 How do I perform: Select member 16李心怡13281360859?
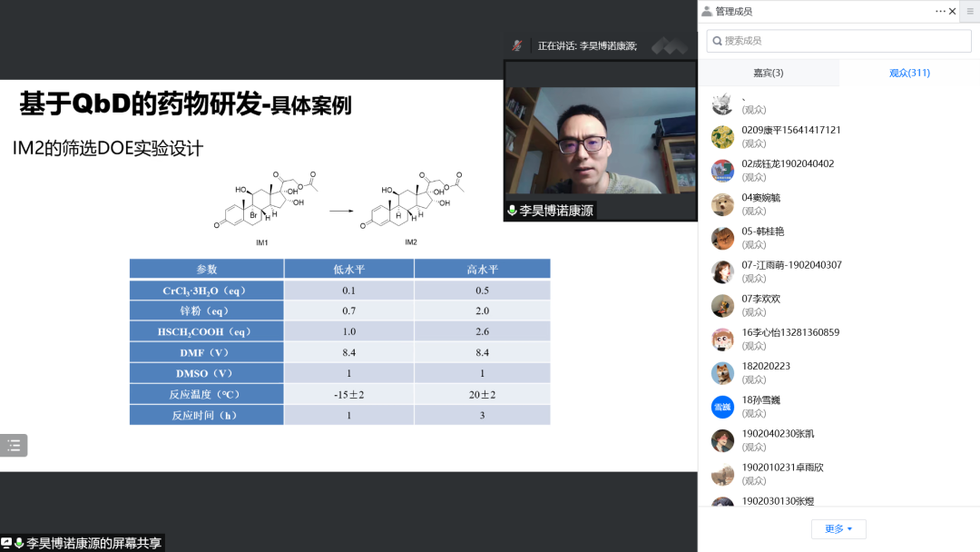click(789, 332)
